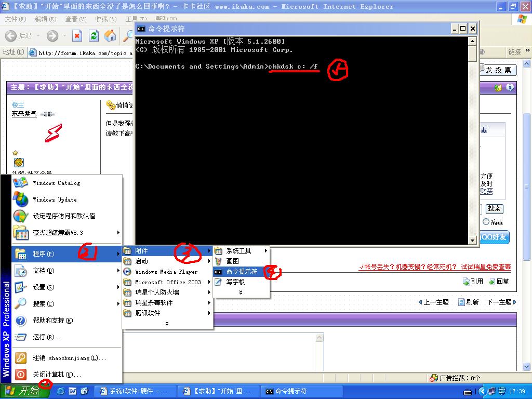Open 查看(V) menu in IE

tap(76, 19)
